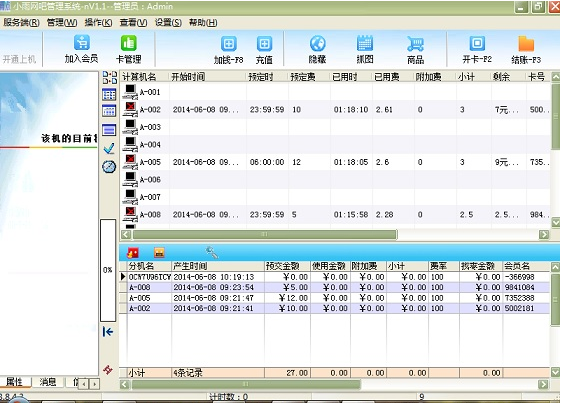
Task: Click the 加入会员 toolbar icon
Action: pos(82,43)
